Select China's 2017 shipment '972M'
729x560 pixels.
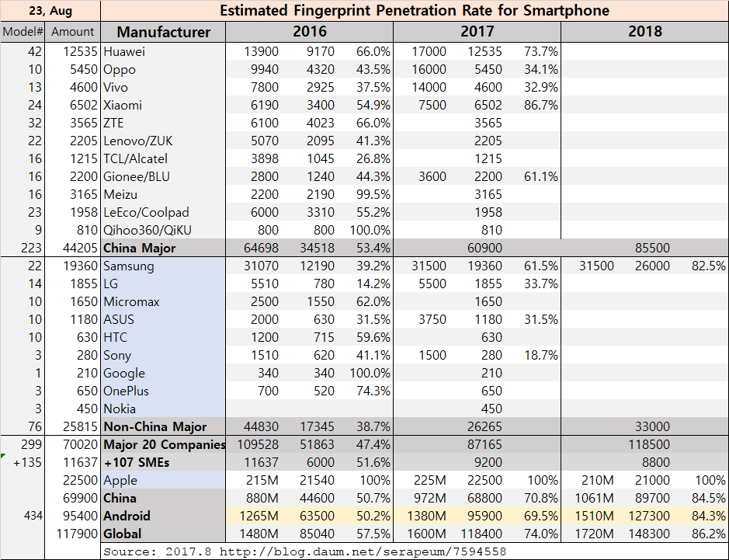click(429, 498)
